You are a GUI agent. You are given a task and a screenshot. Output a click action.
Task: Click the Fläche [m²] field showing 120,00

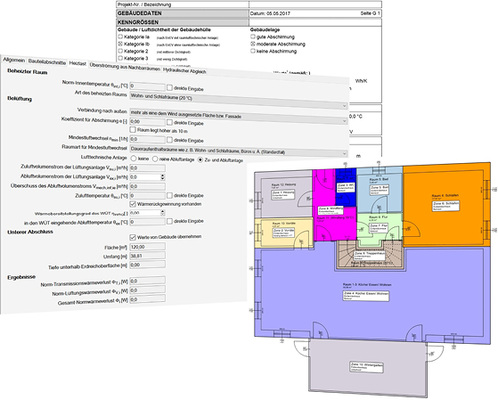(147, 247)
